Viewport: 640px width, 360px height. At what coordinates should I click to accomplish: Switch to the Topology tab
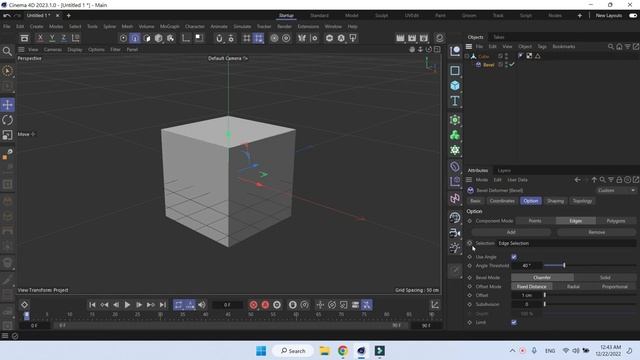(x=582, y=201)
